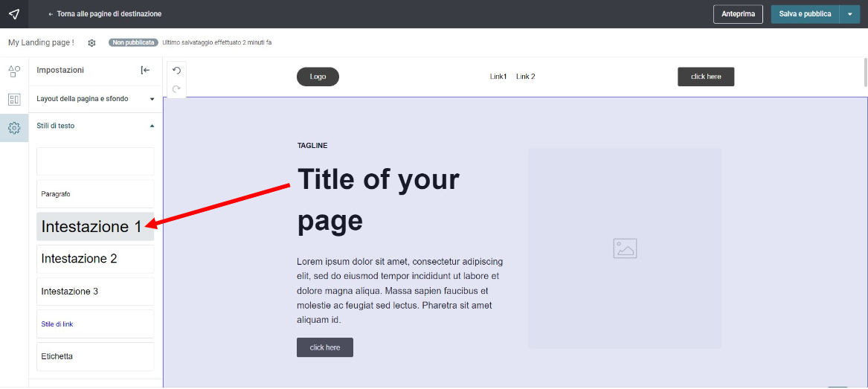The image size is (868, 389).
Task: Click the Ultimo salvataggio effettuato status text
Action: [x=217, y=42]
